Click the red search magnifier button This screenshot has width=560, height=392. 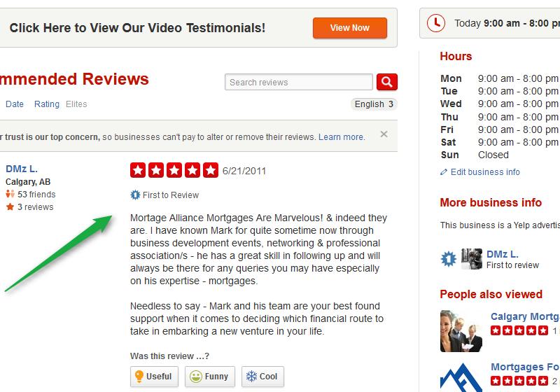(x=387, y=82)
